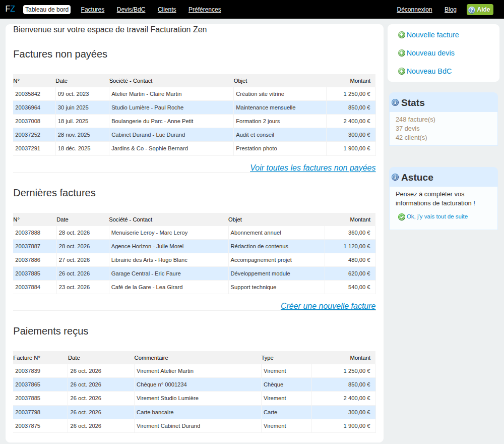This screenshot has width=504, height=444.
Task: Click the green plus icon beside Nouveau devis
Action: (402, 53)
